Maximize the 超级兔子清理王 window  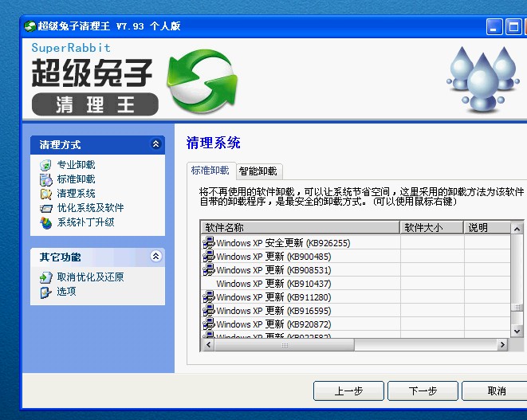[513, 27]
